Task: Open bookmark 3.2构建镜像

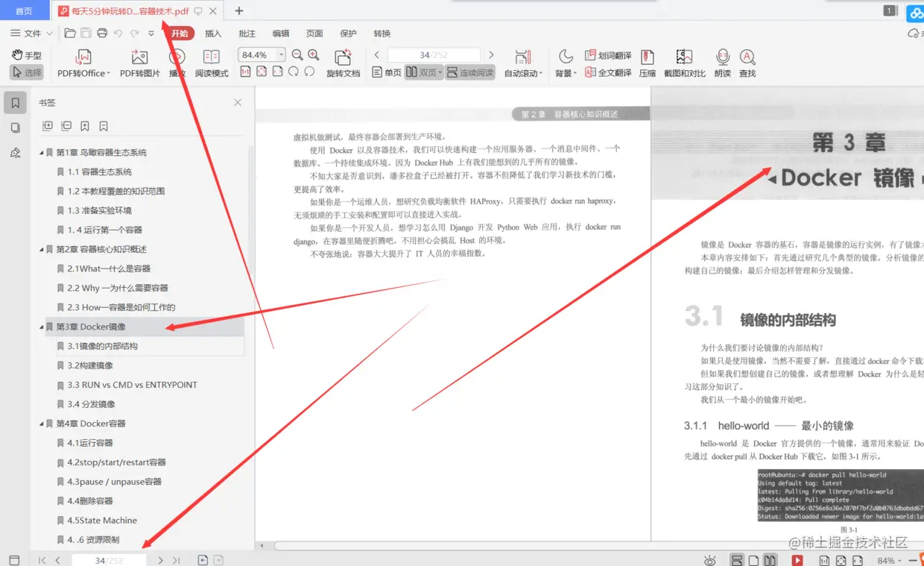Action: click(90, 365)
